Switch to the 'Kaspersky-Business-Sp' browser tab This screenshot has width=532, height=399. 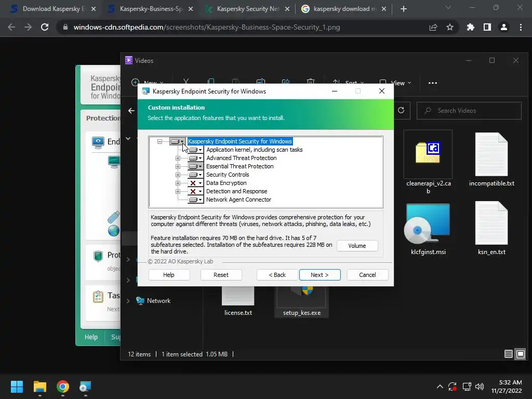[x=151, y=9]
